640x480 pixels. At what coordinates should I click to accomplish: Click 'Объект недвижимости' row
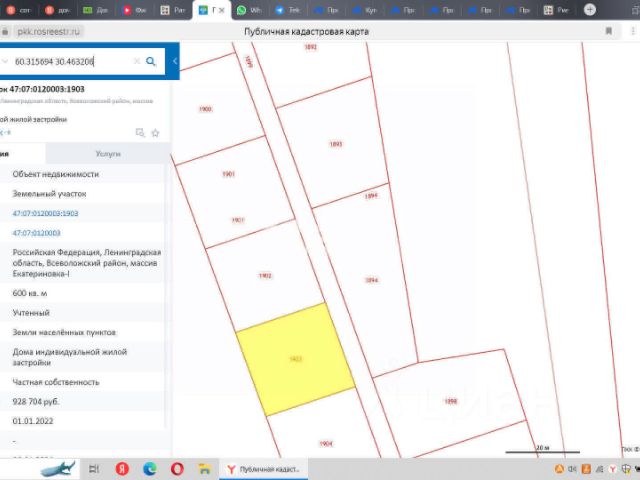pyautogui.click(x=56, y=174)
